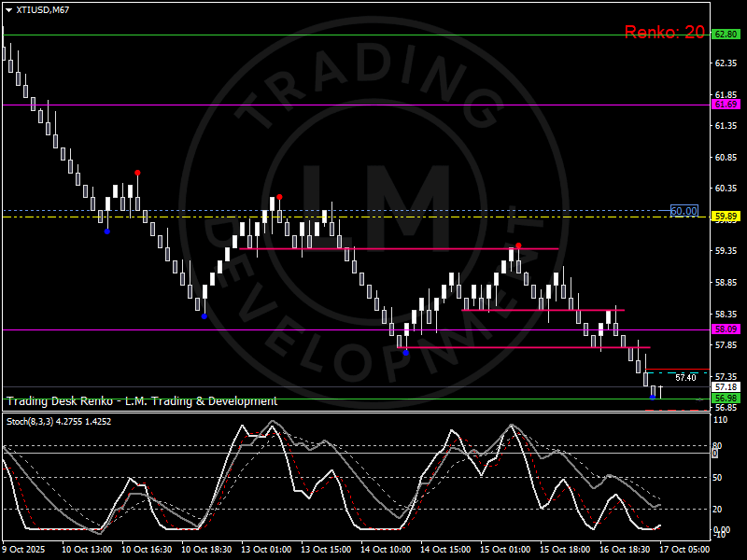Click the 57.40 text label near last candles
747x560 pixels.
pos(685,378)
